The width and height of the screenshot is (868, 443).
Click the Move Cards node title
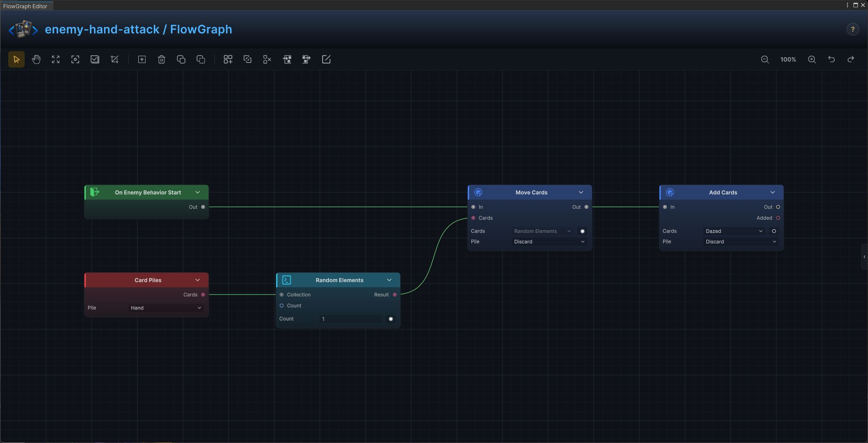[532, 192]
